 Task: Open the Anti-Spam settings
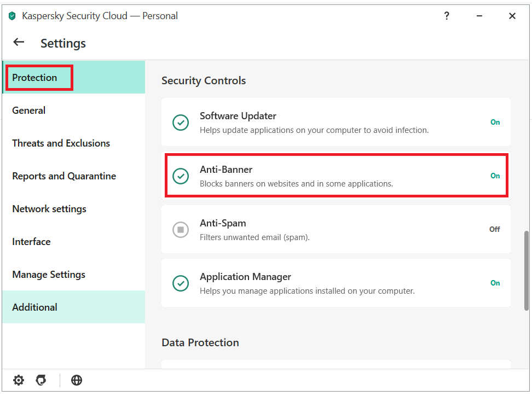point(336,229)
